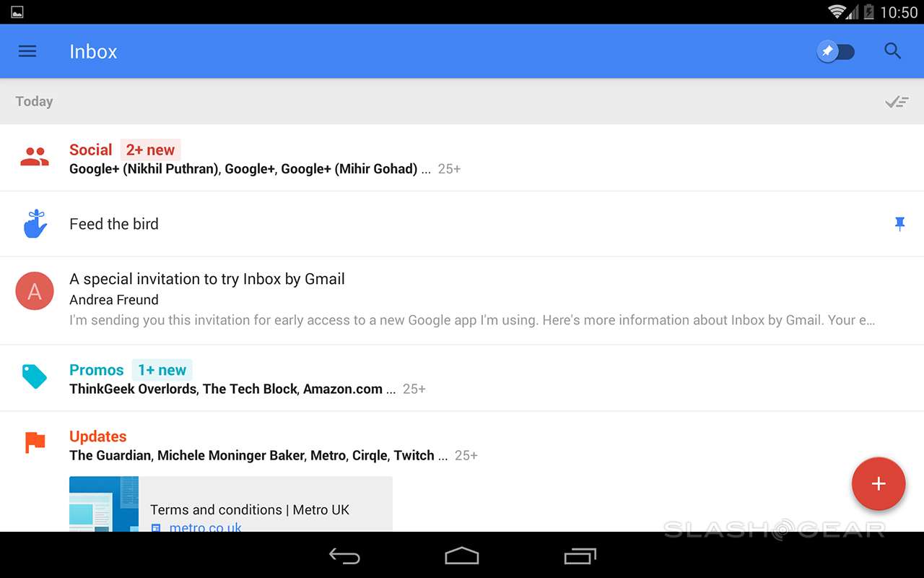Tap the Updates flag icon

tap(35, 442)
